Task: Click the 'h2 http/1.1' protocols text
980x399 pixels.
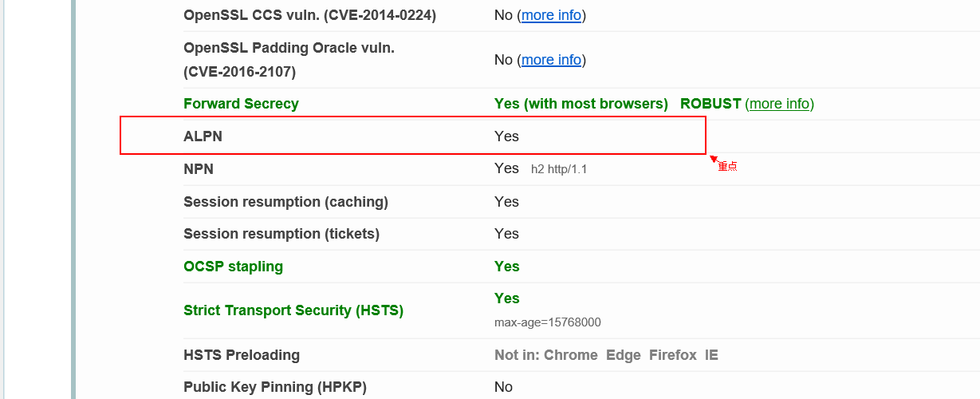Action: tap(559, 169)
